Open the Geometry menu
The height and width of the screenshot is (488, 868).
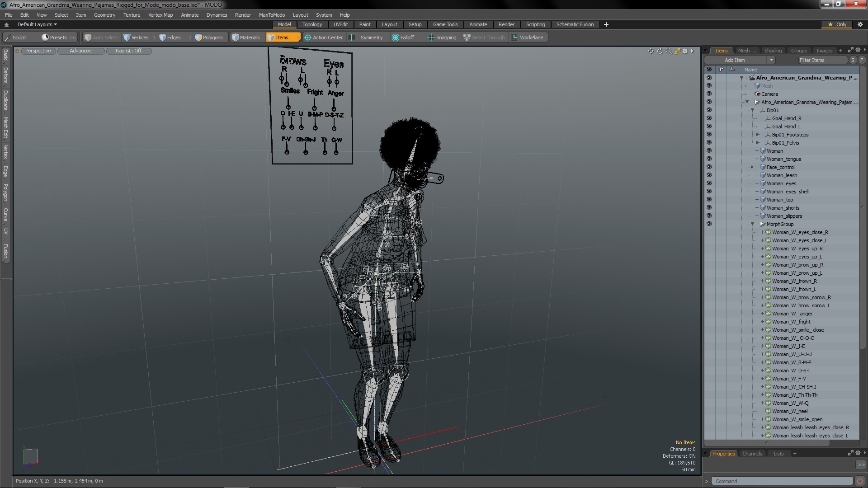(x=104, y=15)
